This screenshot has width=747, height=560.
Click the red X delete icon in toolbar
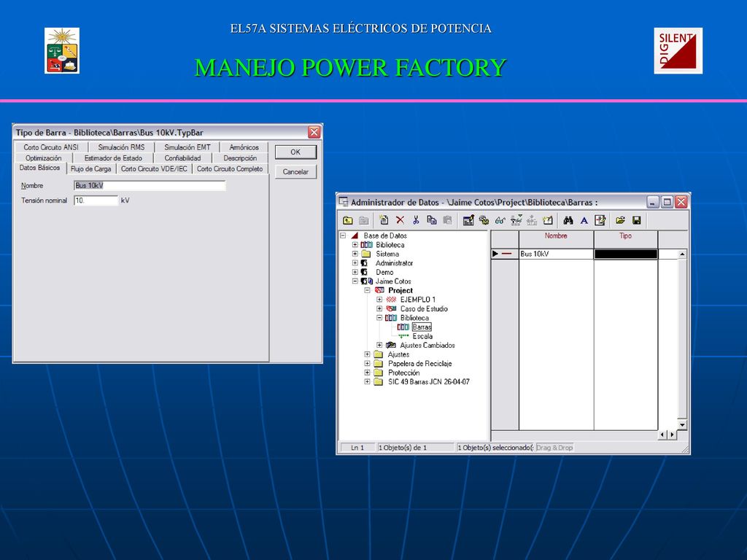(400, 220)
